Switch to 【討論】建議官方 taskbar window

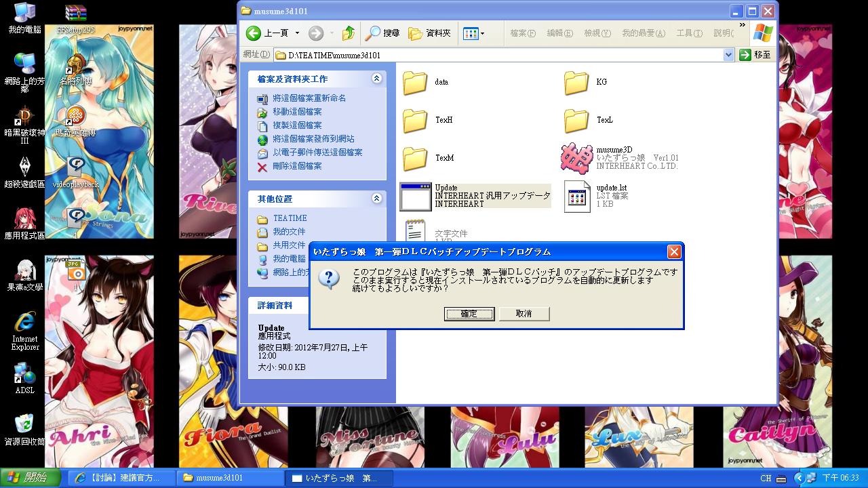(x=122, y=478)
